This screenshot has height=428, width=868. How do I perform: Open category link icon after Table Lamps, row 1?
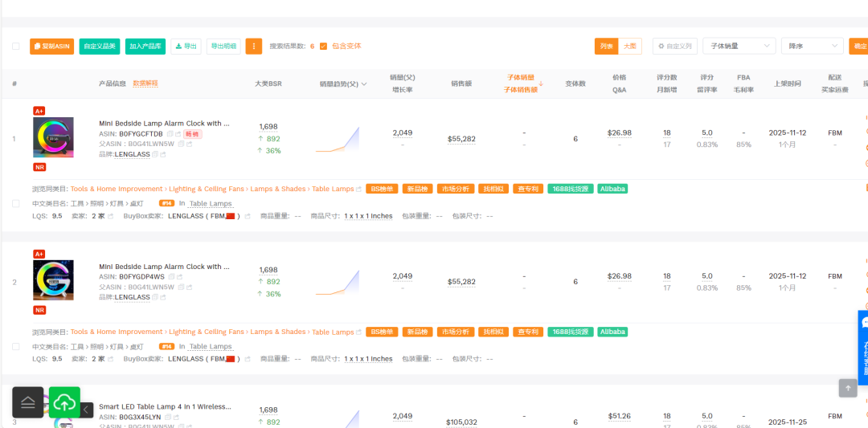(x=358, y=190)
